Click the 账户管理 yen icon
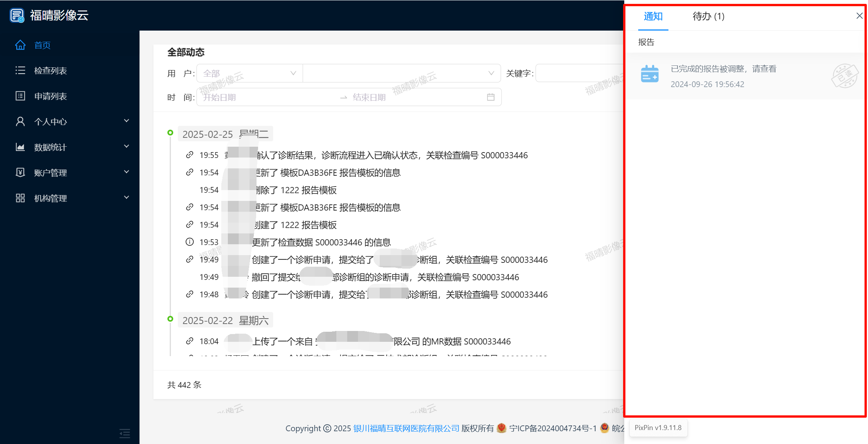 click(x=20, y=173)
